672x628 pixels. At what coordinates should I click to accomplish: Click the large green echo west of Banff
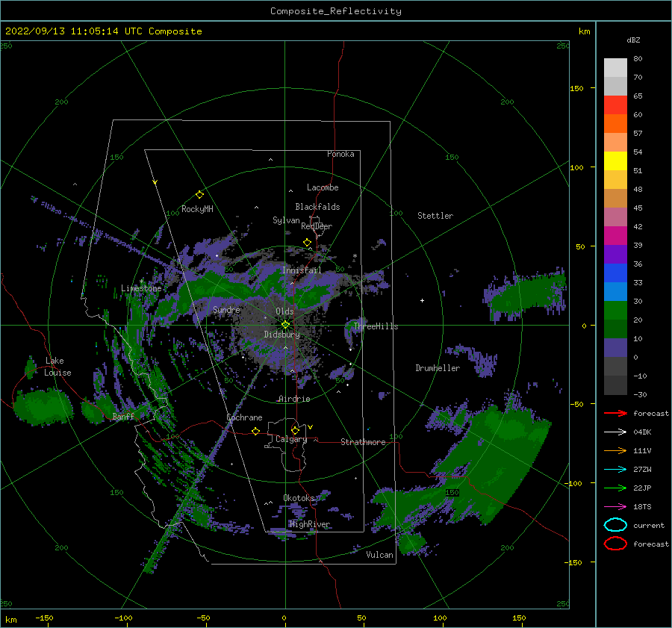tap(43, 406)
